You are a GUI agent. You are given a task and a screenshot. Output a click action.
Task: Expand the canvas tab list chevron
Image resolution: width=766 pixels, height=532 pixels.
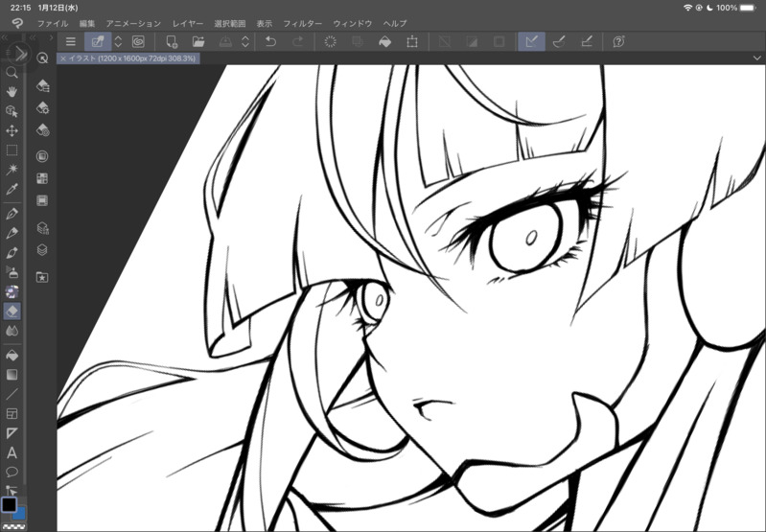(x=757, y=58)
